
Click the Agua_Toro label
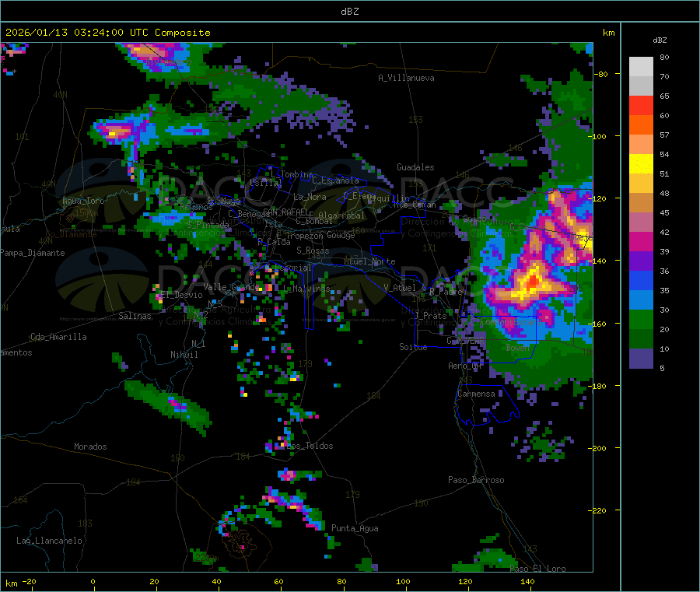coord(83,201)
